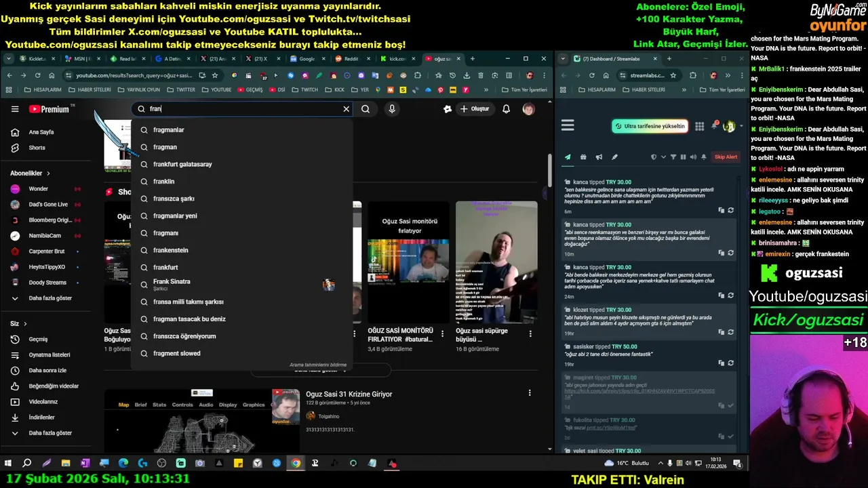The image size is (868, 488).
Task: Open the Oğuz sasi süpürge short thumbnail
Action: 496,262
